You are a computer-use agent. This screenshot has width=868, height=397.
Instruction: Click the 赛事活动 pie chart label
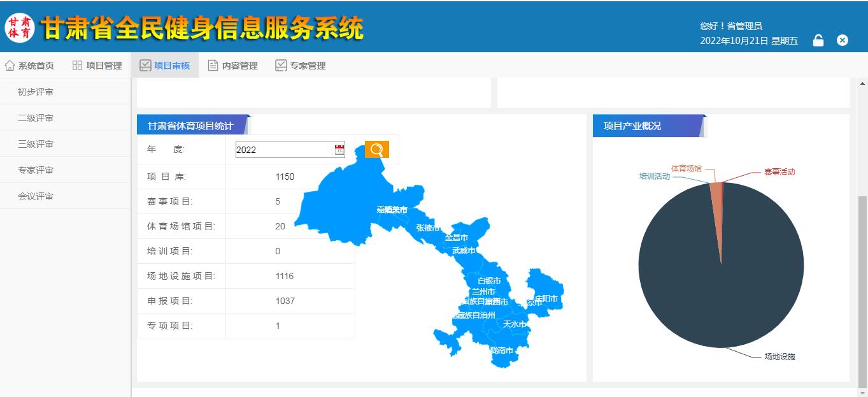[x=779, y=172]
